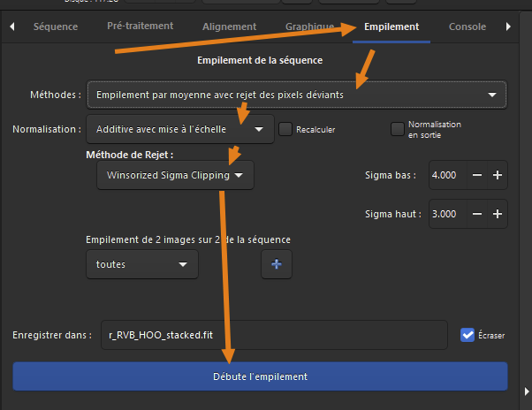Click the Sigma bas value field

[448, 175]
